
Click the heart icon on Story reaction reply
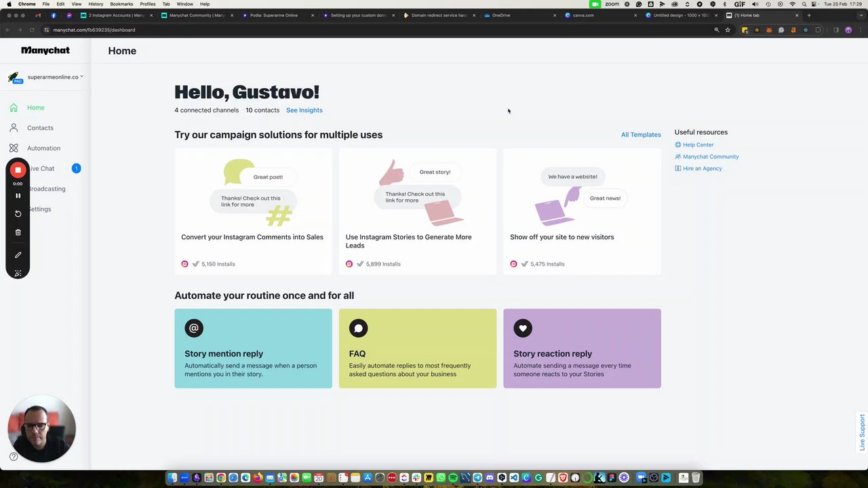coord(523,328)
